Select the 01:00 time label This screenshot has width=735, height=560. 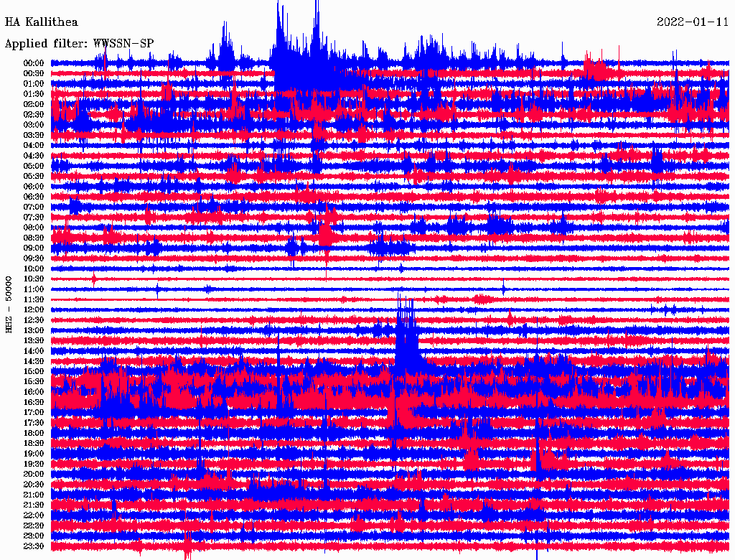34,83
